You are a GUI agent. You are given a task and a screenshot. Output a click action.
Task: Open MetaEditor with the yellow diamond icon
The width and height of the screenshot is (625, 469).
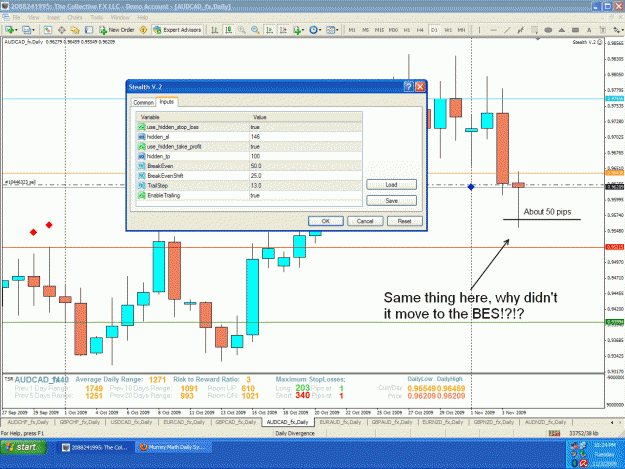coord(143,30)
